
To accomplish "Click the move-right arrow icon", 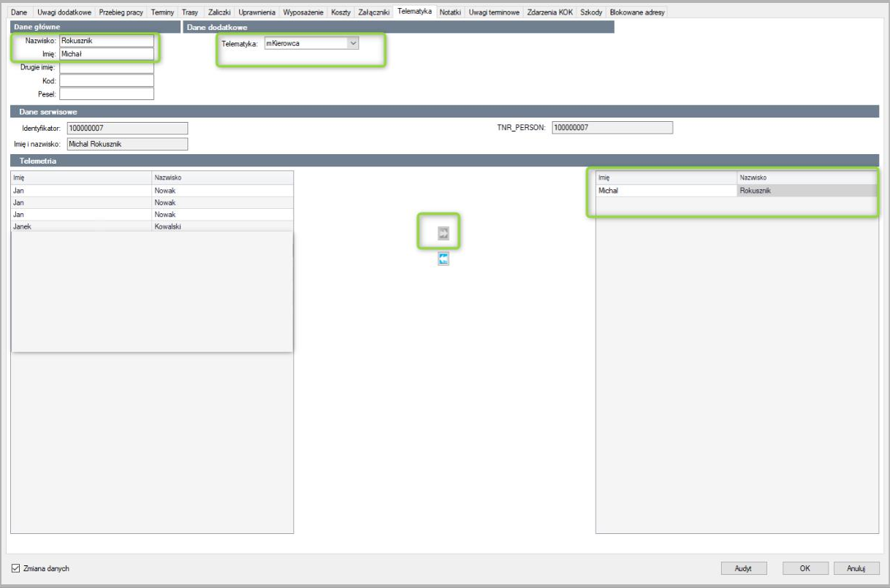I will tap(443, 233).
